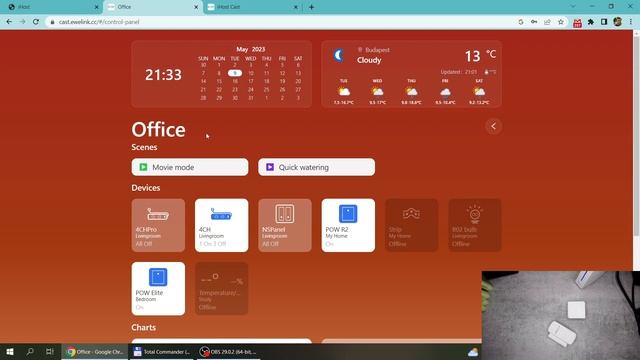
Task: Open the password key icon in address bar
Action: (534, 22)
